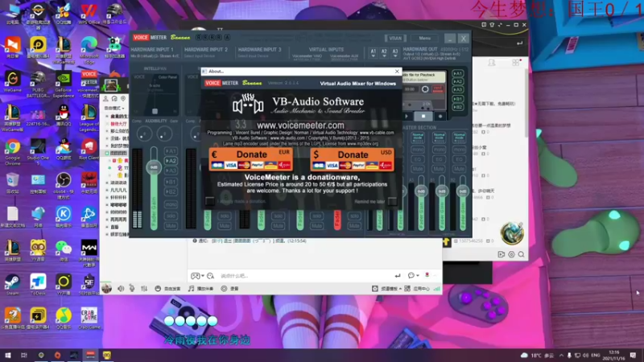
Task: Open the WeGame desktop icon
Action: [x=12, y=81]
